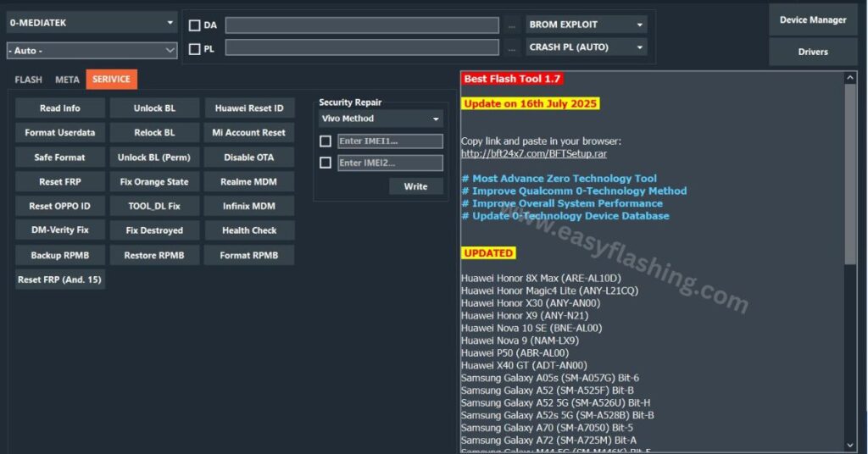Click Reset FRP (And. 15) button
This screenshot has height=454, width=868.
click(x=60, y=280)
